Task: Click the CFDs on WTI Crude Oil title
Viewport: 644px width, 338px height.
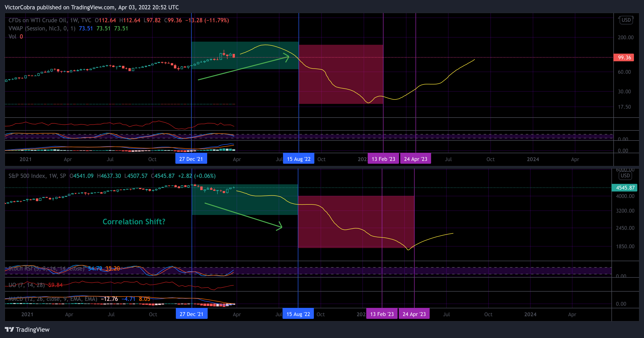Action: pos(50,20)
